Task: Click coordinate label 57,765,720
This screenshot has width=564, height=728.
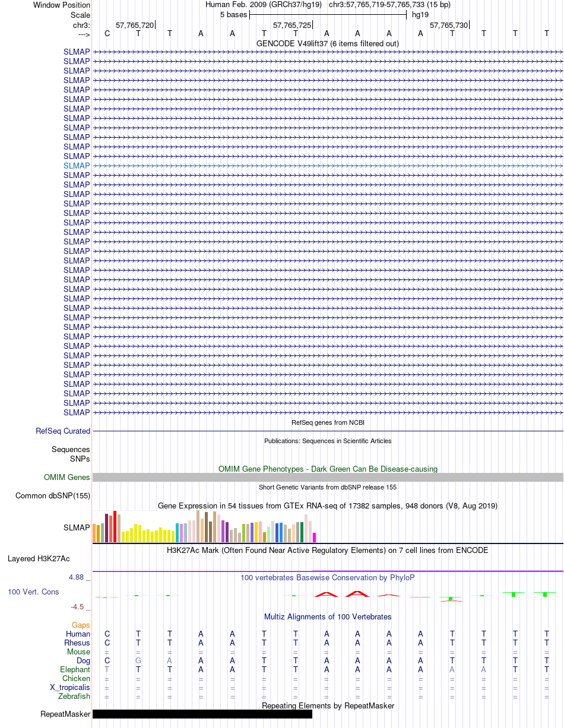Action: click(135, 25)
